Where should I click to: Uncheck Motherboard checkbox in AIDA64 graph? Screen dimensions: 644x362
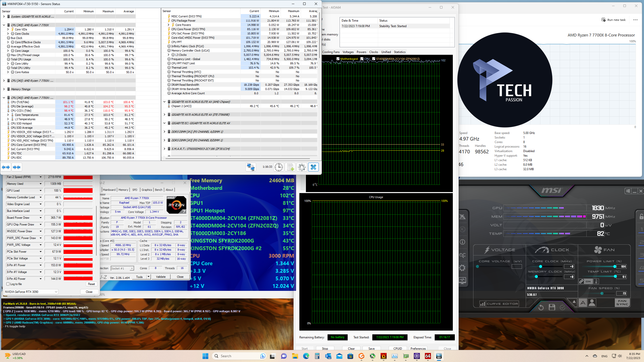[x=338, y=59]
